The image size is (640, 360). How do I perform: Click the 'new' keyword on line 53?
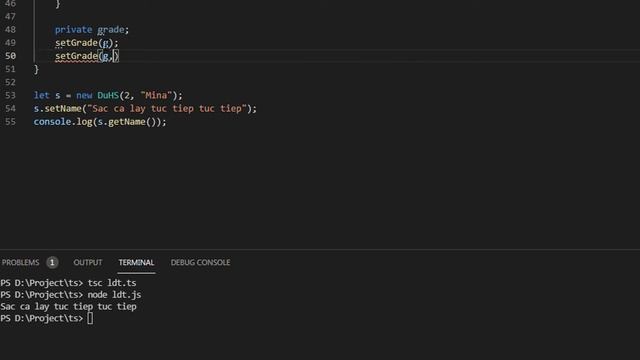pyautogui.click(x=84, y=96)
